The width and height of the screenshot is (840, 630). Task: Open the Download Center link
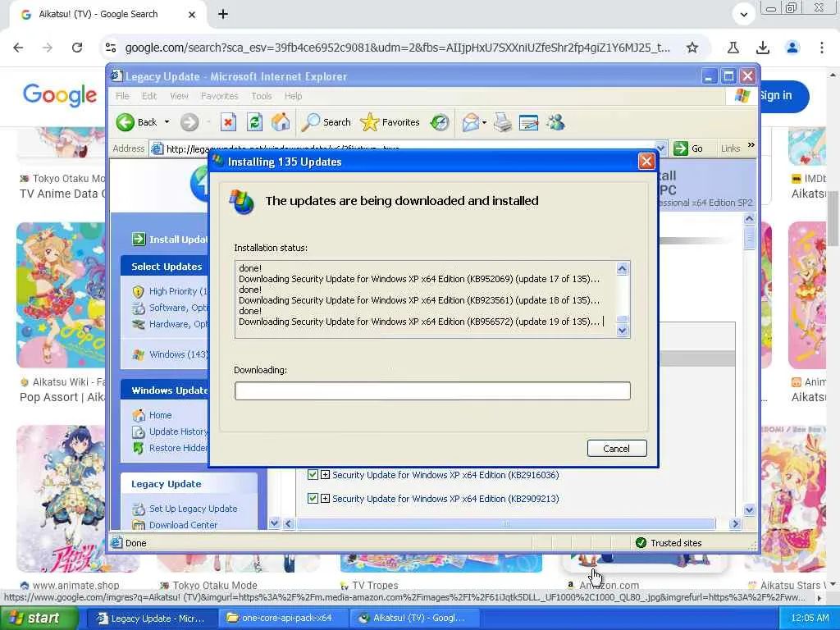pyautogui.click(x=183, y=525)
